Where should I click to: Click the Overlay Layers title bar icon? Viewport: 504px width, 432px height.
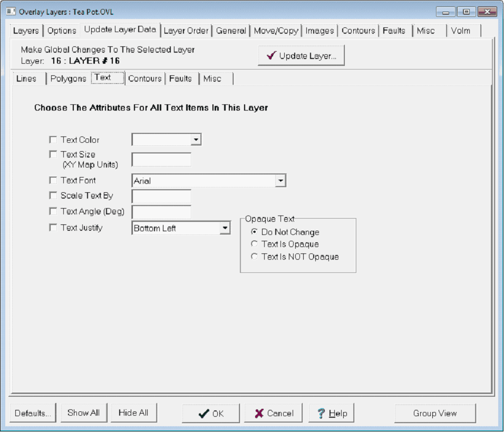tap(11, 12)
